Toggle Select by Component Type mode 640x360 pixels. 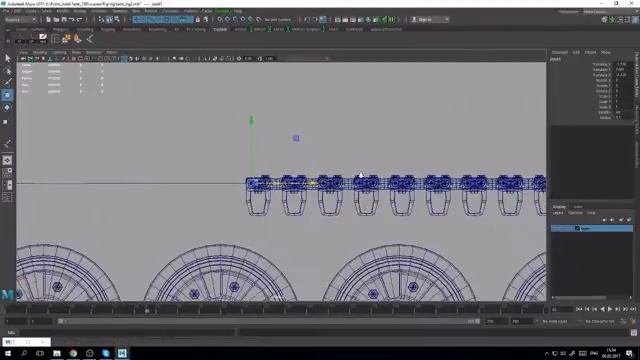(117, 20)
